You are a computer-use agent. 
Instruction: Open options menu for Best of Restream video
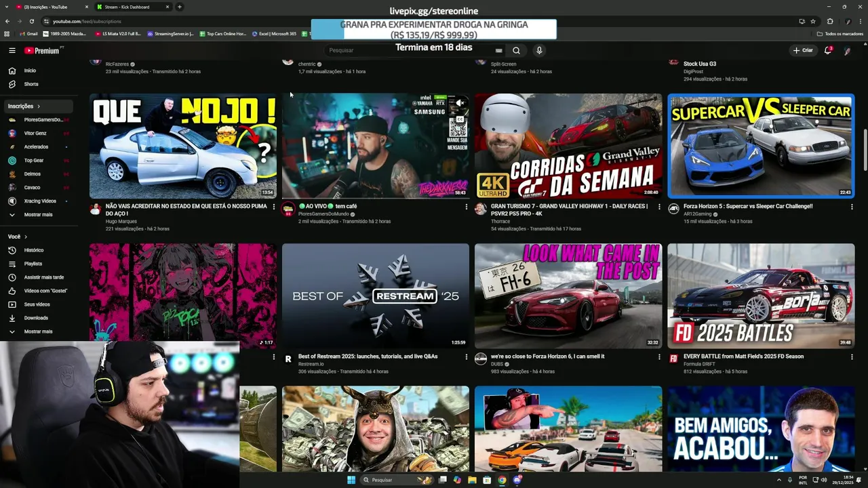click(467, 357)
